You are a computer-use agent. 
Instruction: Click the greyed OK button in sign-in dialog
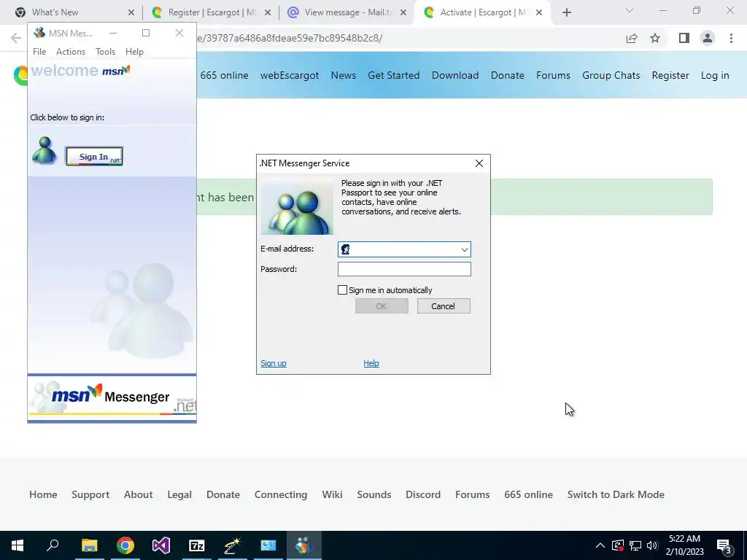tap(382, 306)
